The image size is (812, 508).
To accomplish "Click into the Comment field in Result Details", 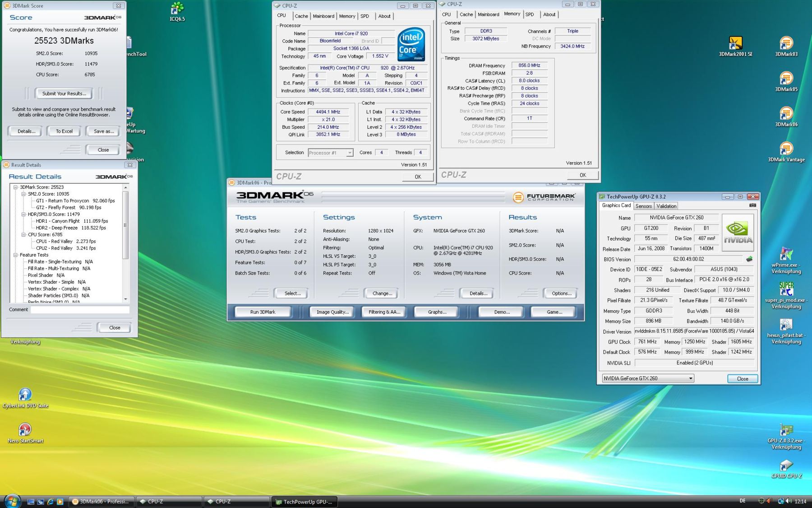I will pyautogui.click(x=80, y=309).
